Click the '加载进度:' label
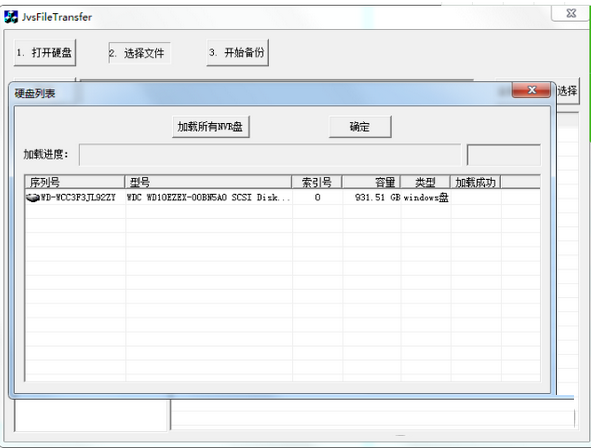The image size is (591, 448). [x=46, y=154]
